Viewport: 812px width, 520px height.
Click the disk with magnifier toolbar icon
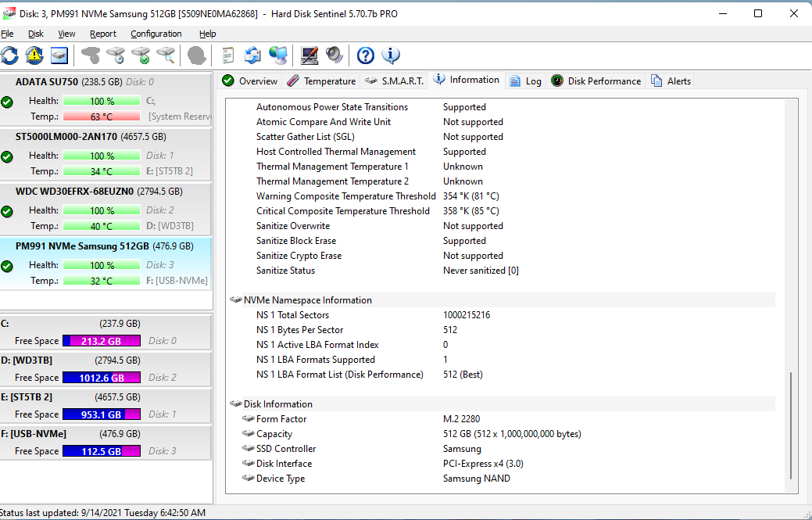tap(166, 56)
